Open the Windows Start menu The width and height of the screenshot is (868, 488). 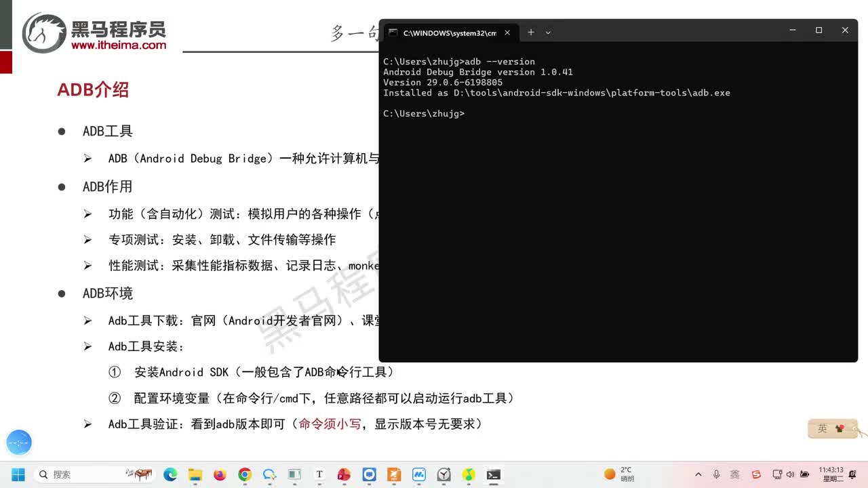tap(18, 474)
